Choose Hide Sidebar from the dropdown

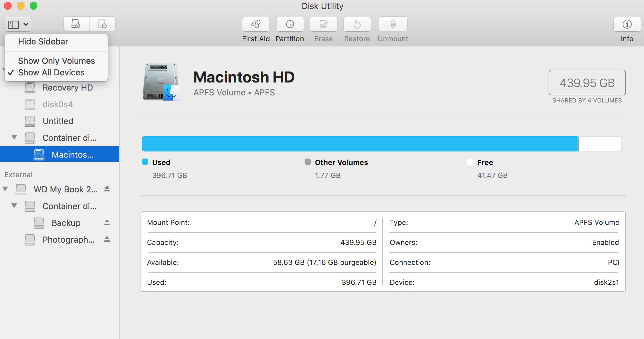click(x=43, y=41)
